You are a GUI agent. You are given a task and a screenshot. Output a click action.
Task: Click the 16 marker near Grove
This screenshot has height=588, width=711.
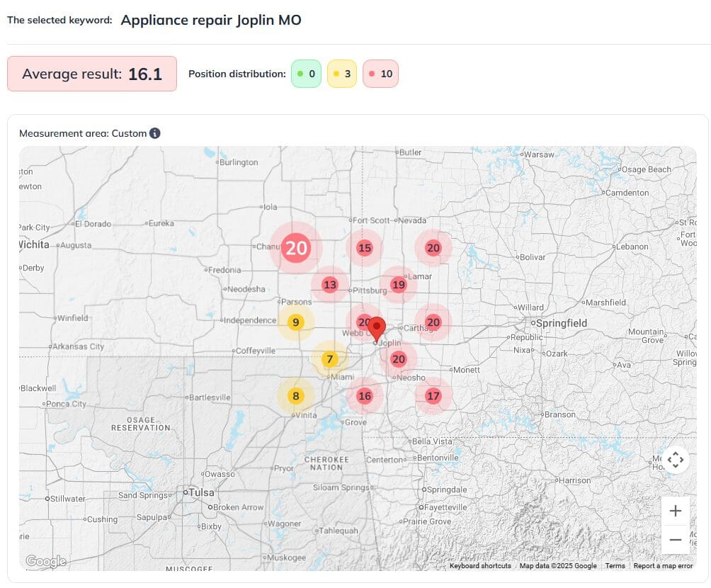click(364, 396)
